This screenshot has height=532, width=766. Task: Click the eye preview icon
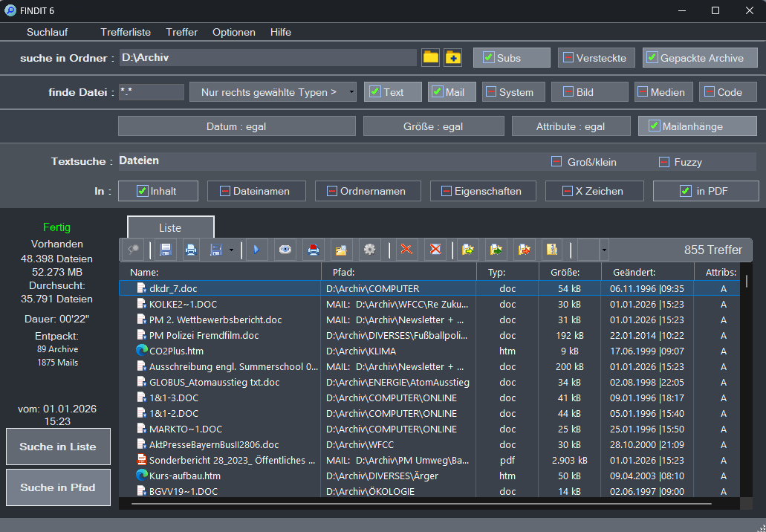[285, 250]
